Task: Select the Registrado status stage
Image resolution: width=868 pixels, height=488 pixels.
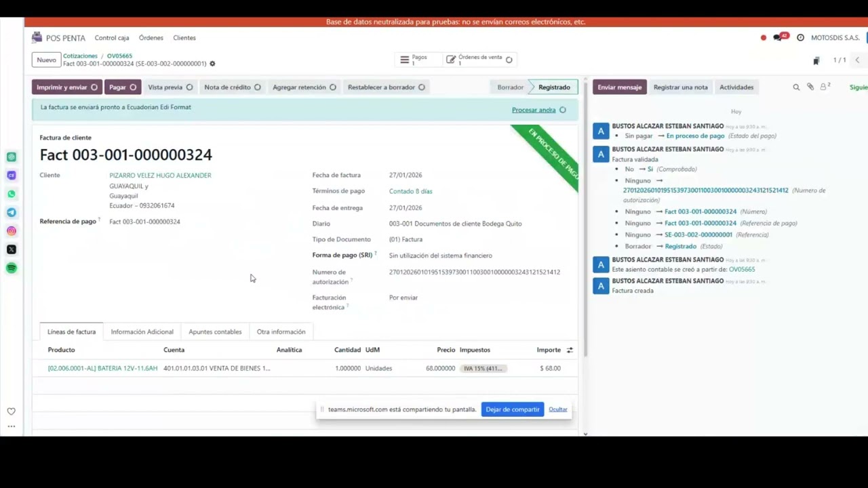Action: click(x=554, y=87)
